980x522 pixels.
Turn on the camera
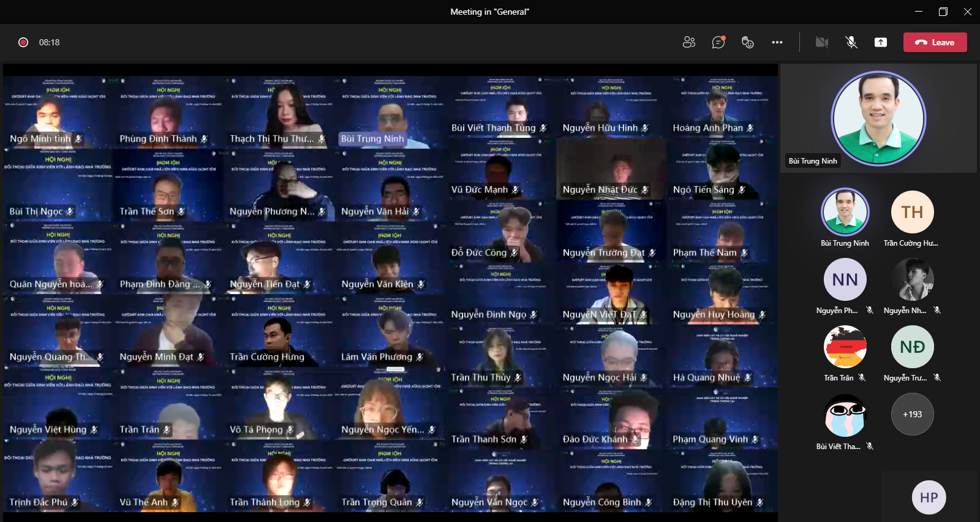coord(821,42)
